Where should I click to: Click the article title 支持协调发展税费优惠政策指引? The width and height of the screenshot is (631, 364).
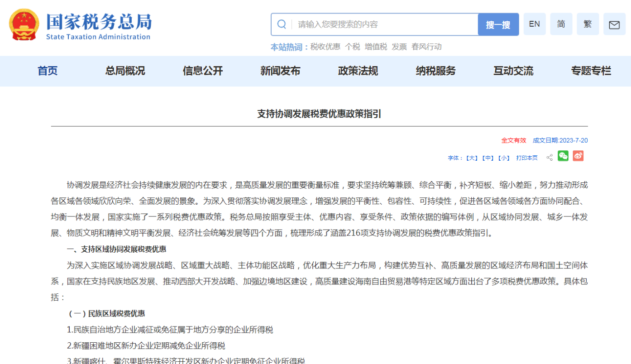(x=320, y=114)
